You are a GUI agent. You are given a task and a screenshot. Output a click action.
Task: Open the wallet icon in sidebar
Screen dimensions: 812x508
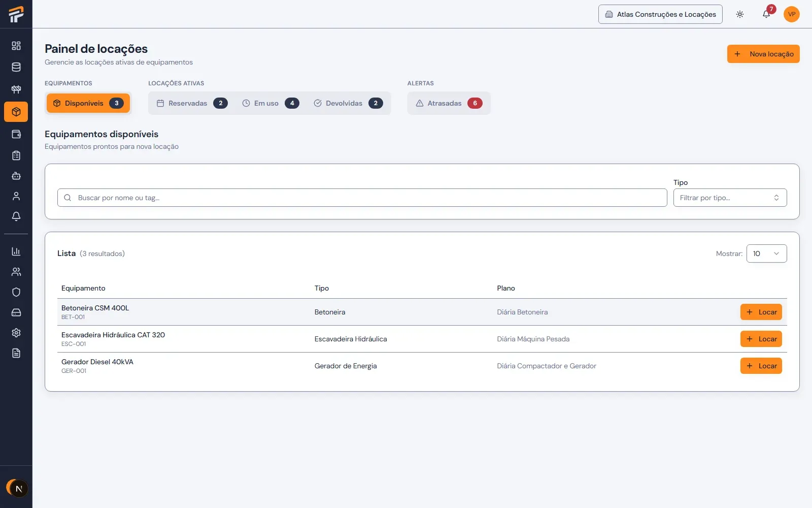pyautogui.click(x=16, y=134)
